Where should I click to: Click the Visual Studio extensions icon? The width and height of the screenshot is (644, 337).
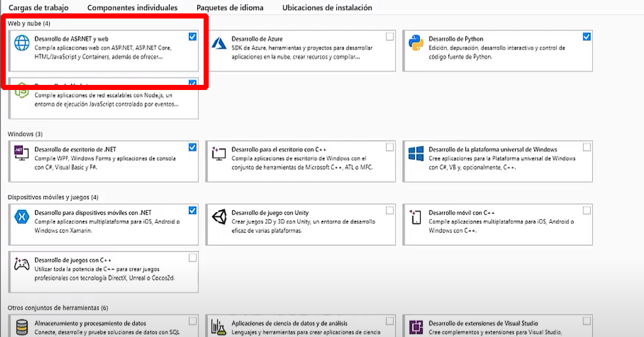[x=416, y=327]
